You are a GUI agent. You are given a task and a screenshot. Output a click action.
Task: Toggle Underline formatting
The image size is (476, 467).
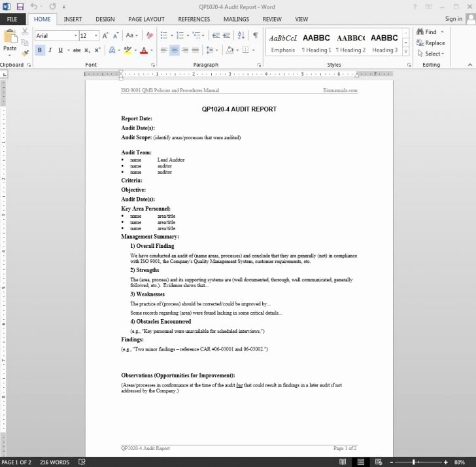[60, 50]
